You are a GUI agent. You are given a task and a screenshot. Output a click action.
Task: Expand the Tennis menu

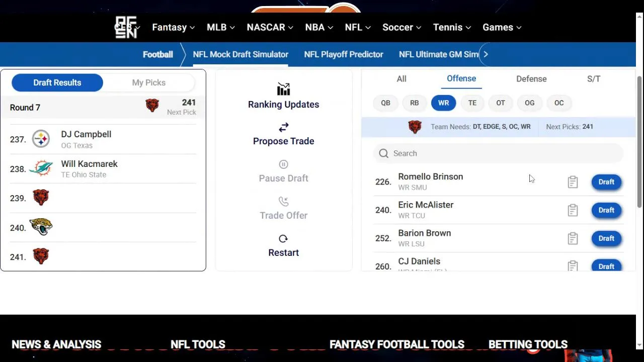coord(452,27)
